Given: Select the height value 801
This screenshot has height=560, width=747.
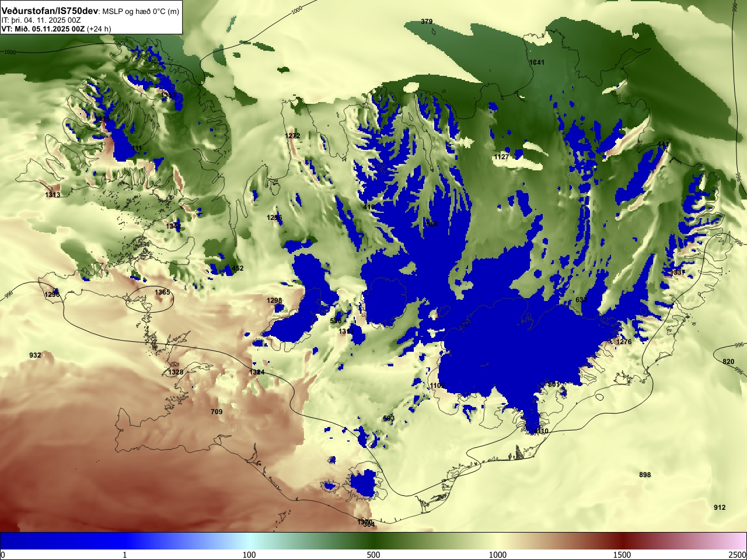Looking at the screenshot, I should pyautogui.click(x=553, y=384).
